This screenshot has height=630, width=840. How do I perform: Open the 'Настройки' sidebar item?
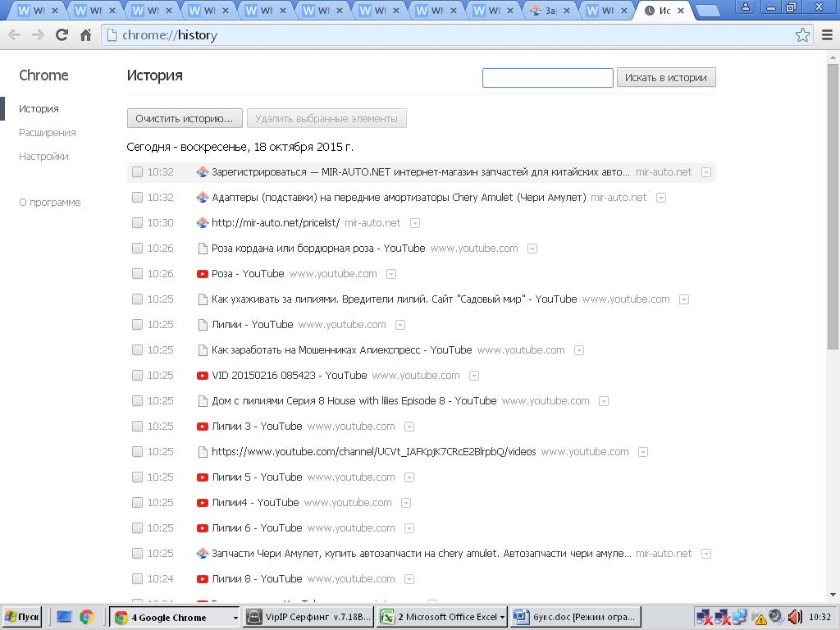click(43, 157)
